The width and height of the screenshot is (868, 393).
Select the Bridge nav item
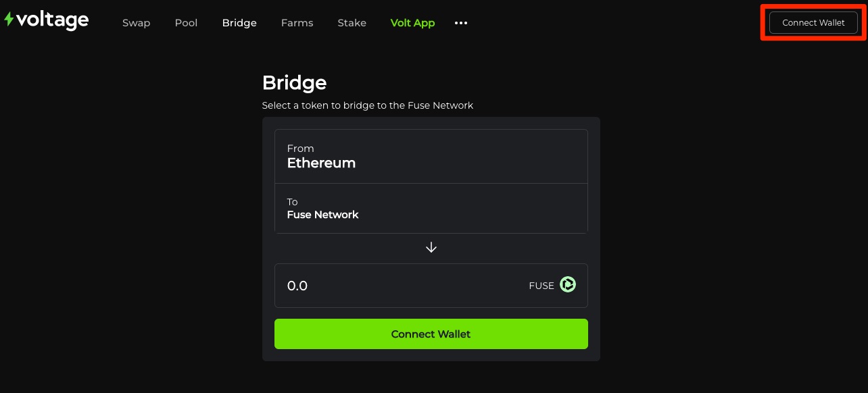click(239, 23)
